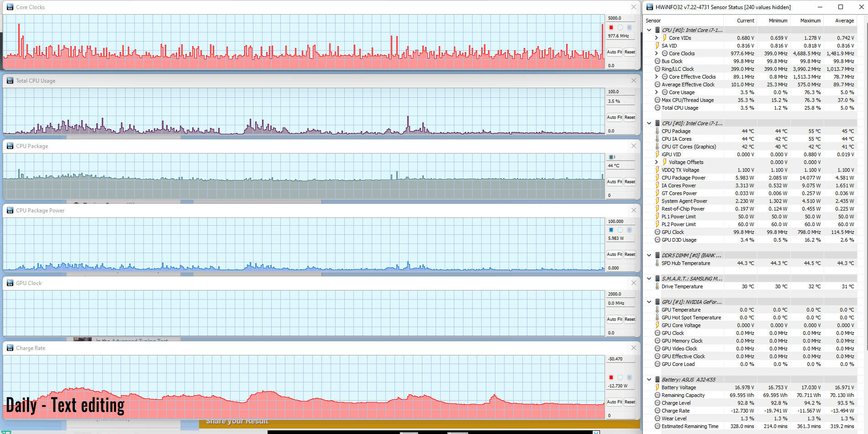Viewport: 868px width, 434px height.
Task: Click the clock icon beside Charge Rate sensor
Action: click(x=657, y=411)
